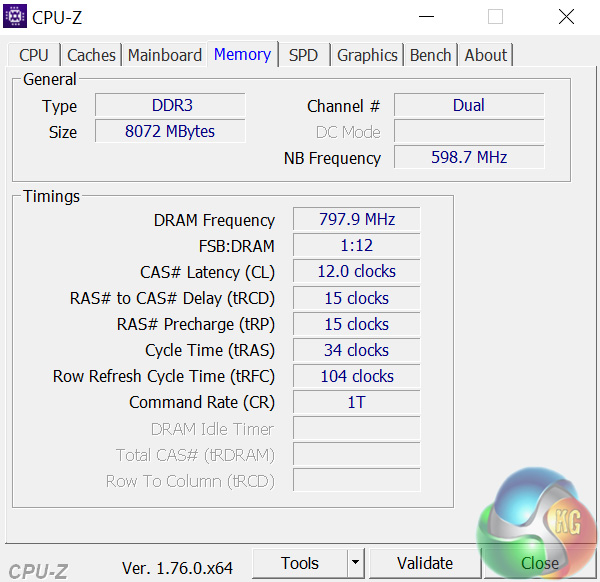Click the empty DRAM Idle Timer field
600x582 pixels.
357,428
